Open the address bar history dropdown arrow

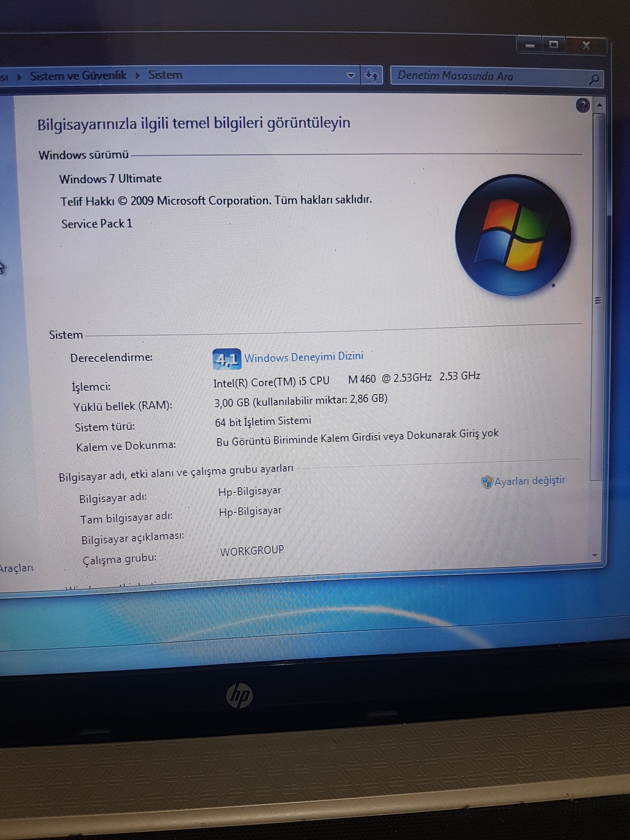[x=351, y=75]
